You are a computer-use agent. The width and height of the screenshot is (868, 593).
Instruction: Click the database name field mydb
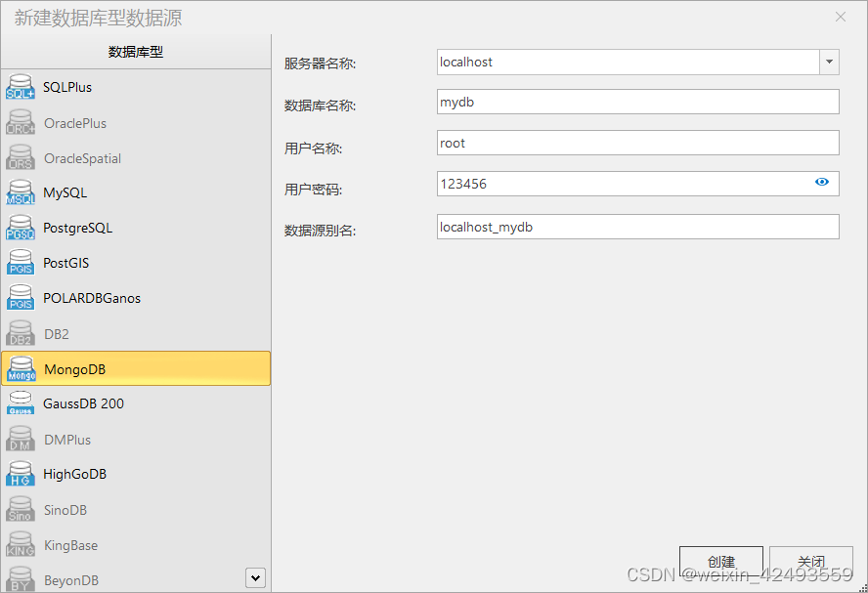[x=637, y=102]
